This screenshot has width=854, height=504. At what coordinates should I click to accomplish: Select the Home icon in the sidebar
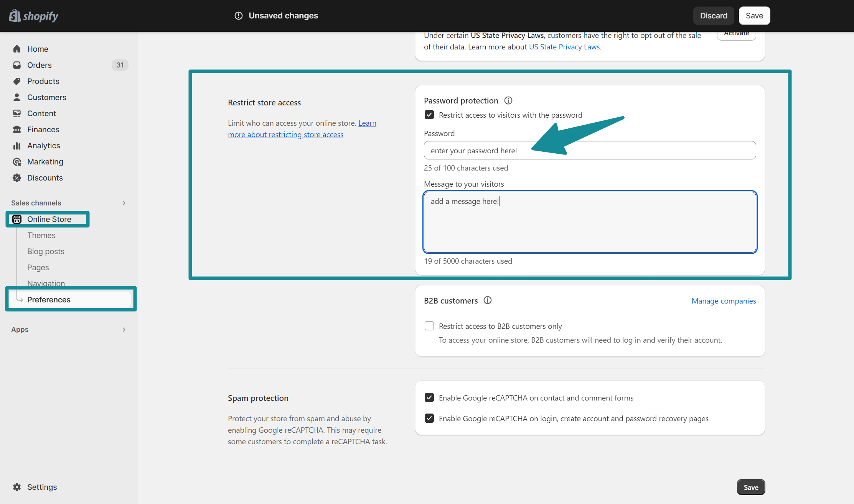click(17, 49)
